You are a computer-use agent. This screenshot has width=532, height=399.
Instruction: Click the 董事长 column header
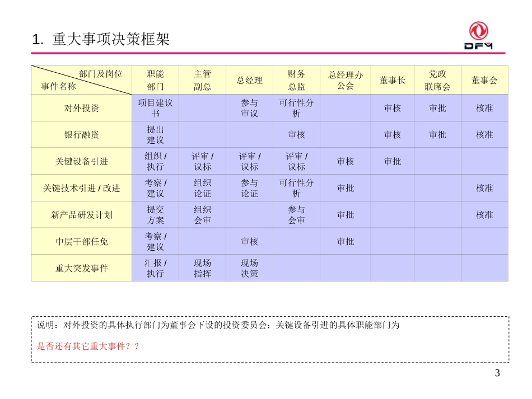(x=392, y=81)
